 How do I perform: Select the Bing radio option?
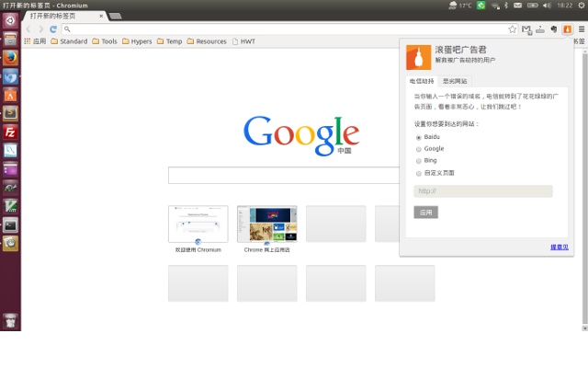pyautogui.click(x=419, y=161)
